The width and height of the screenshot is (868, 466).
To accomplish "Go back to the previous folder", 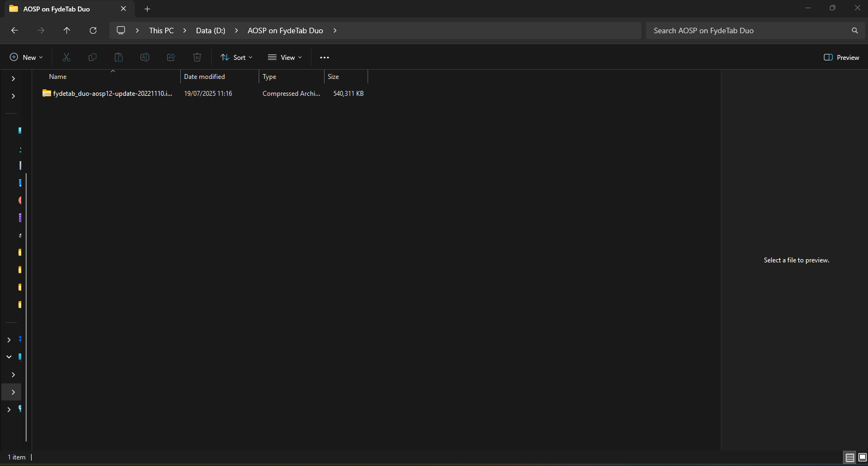I will tap(15, 30).
